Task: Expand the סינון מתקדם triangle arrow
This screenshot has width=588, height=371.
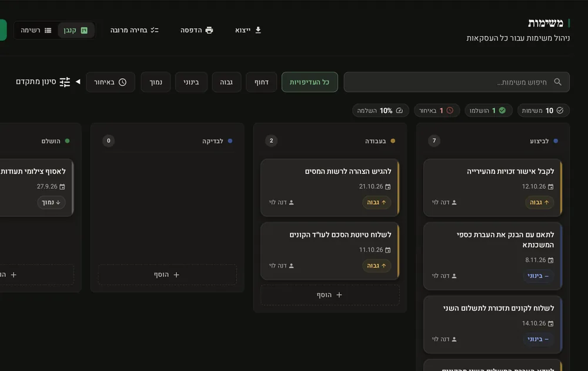Action: 78,81
